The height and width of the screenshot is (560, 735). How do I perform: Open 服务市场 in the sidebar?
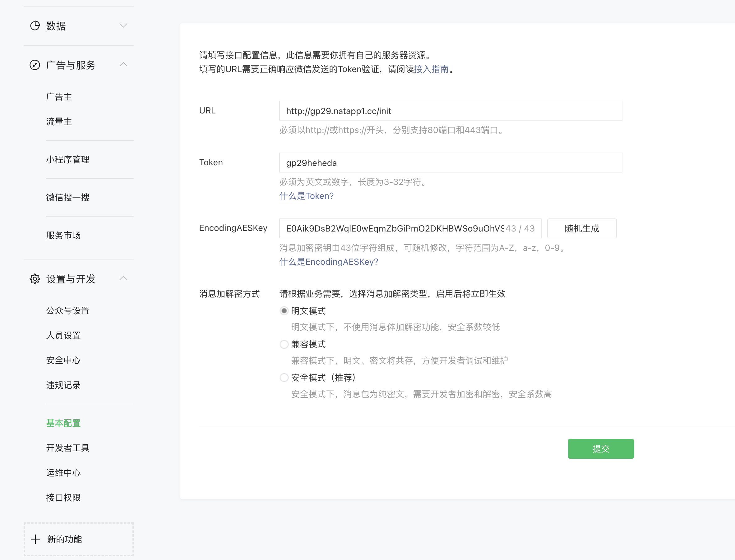point(63,235)
